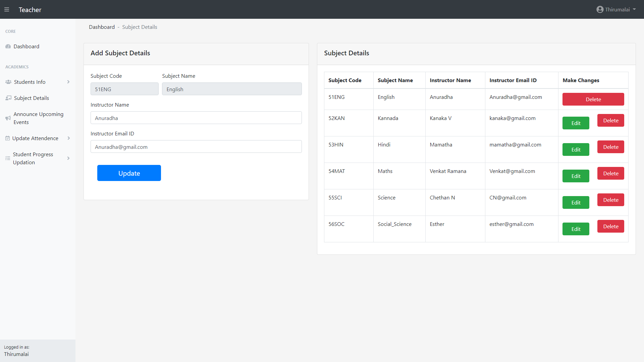Screen dimensions: 644x362
Task: Click the Dashboard gauge icon in sidebar
Action: 8,47
